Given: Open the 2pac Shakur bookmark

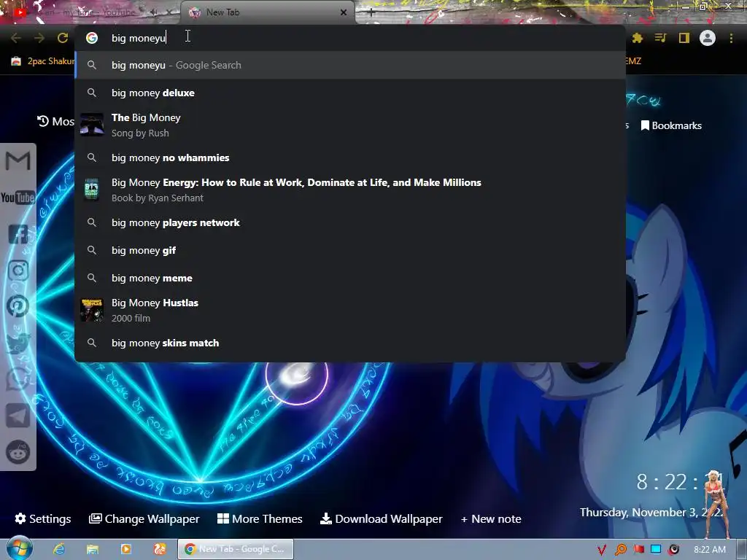Looking at the screenshot, I should coord(43,61).
